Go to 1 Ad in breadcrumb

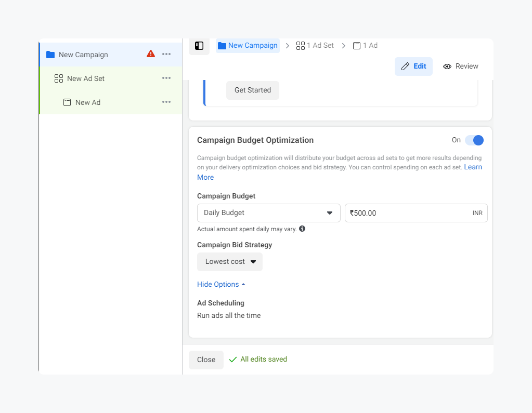coord(365,46)
